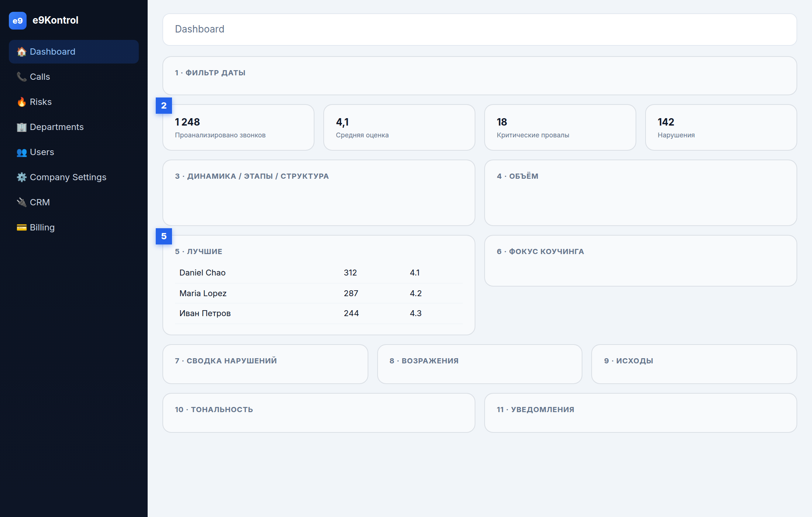
Task: Select the Maria Lopez row
Action: coord(319,293)
